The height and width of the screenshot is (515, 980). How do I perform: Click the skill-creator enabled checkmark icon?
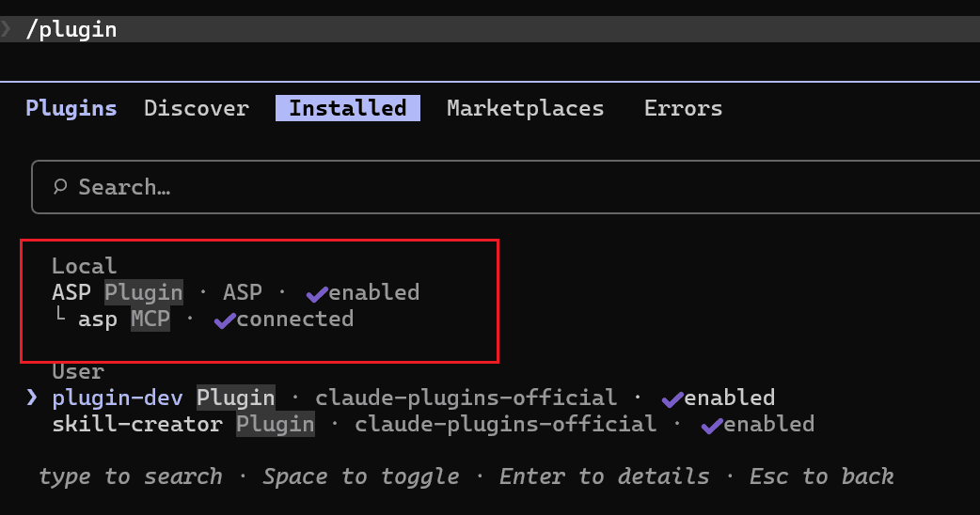pyautogui.click(x=712, y=425)
